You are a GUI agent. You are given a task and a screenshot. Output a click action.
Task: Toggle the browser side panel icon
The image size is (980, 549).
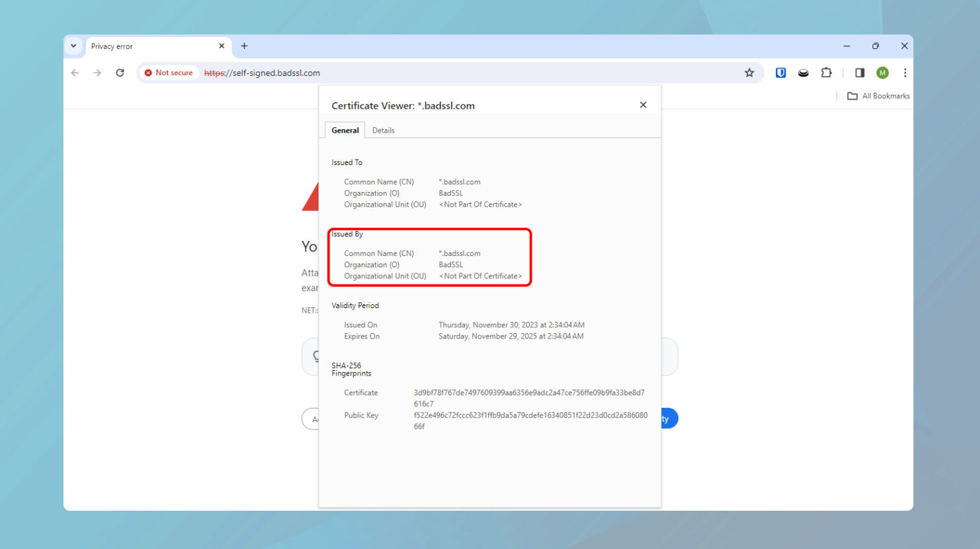859,73
